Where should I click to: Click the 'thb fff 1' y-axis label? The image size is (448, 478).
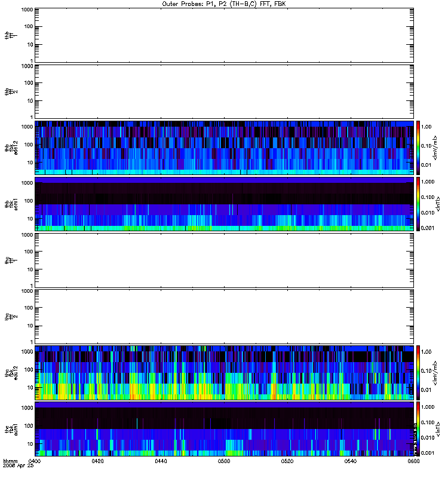11,35
